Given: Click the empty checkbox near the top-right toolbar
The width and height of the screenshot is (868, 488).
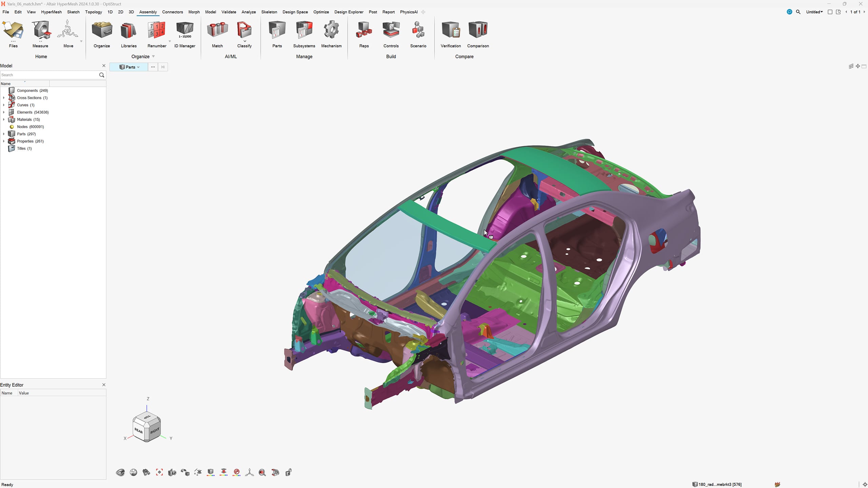Looking at the screenshot, I should [830, 12].
